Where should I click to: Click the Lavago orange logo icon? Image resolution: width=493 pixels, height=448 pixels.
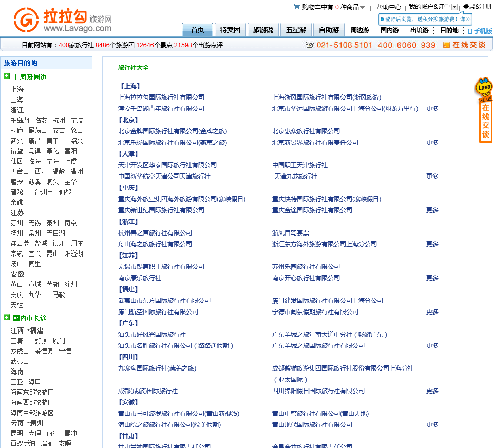[x=26, y=20]
